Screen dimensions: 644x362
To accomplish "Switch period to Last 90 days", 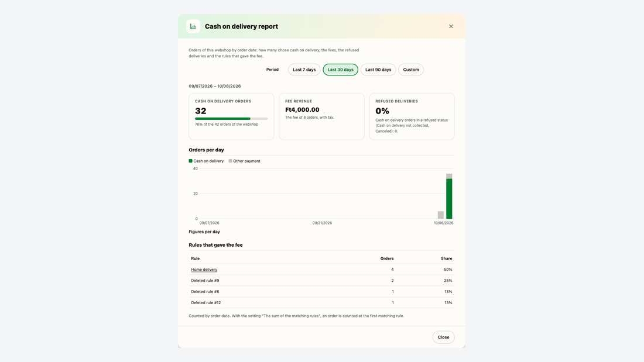I will 378,70.
